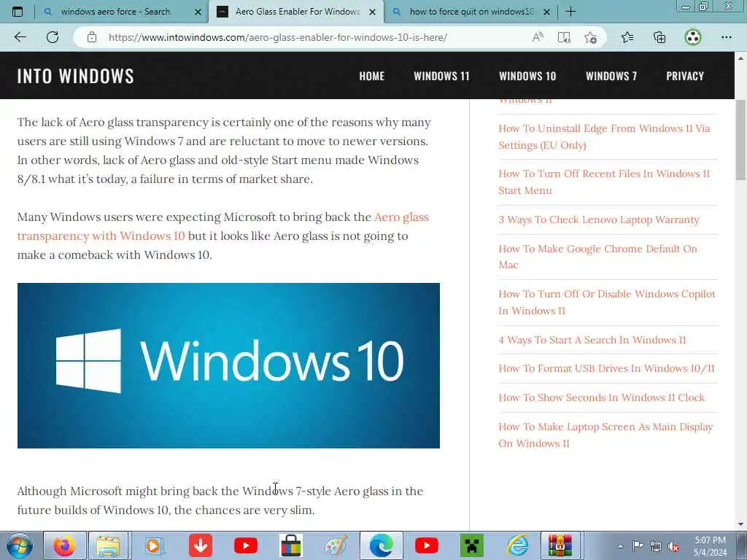Open the network tray icon

(656, 546)
